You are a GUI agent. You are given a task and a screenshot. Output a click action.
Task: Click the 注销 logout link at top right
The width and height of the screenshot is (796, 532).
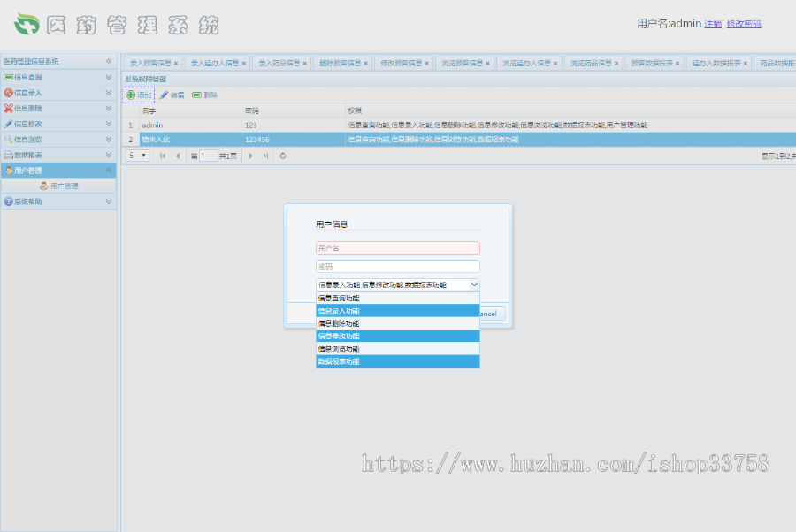coord(713,22)
